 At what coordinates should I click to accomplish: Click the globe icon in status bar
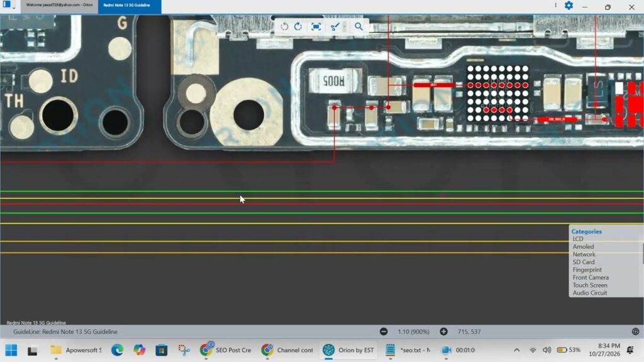pos(635,332)
